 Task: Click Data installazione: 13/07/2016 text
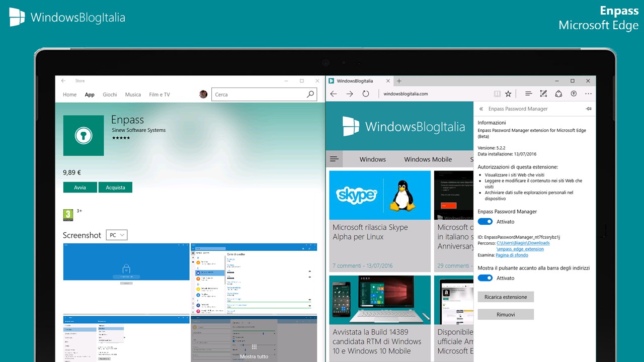pos(507,154)
